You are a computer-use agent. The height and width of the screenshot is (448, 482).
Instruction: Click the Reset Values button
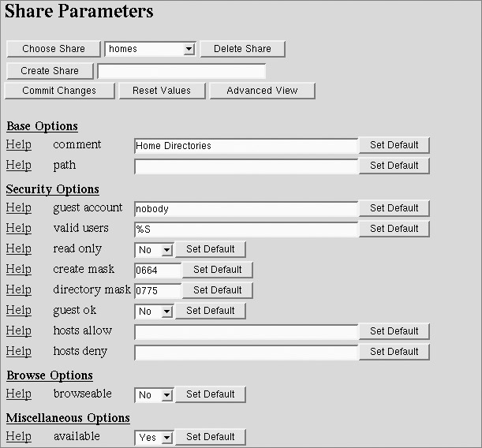[162, 91]
